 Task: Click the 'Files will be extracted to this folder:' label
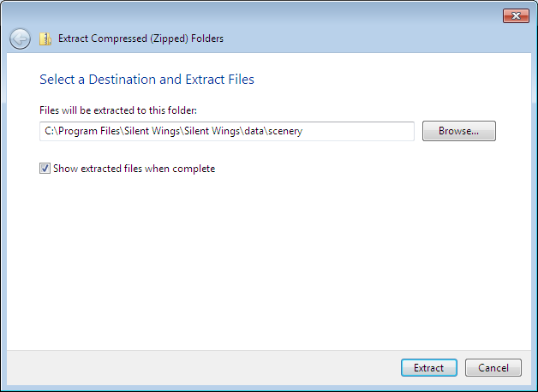pyautogui.click(x=118, y=110)
